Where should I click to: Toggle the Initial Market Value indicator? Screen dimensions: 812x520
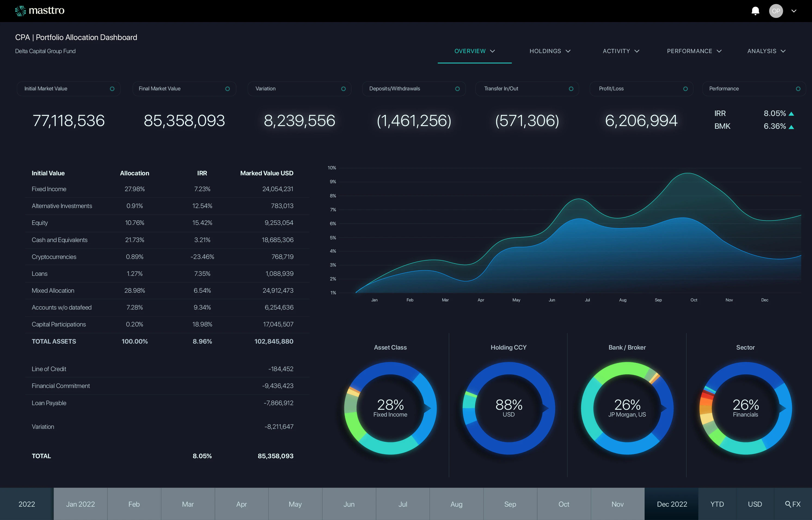click(112, 88)
